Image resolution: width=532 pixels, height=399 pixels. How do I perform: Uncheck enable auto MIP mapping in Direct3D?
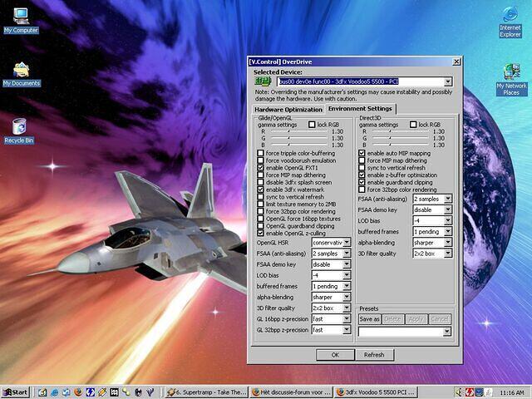(x=362, y=153)
